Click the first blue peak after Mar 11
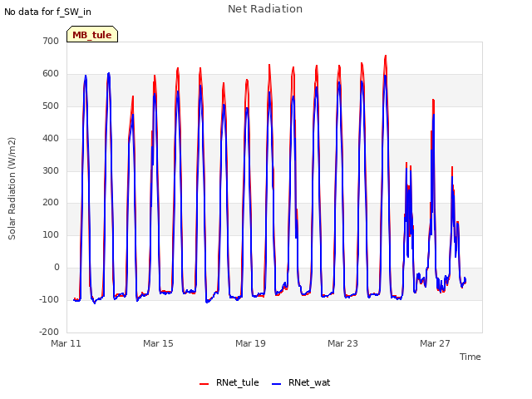Image resolution: width=532 pixels, height=399 pixels. pos(86,76)
